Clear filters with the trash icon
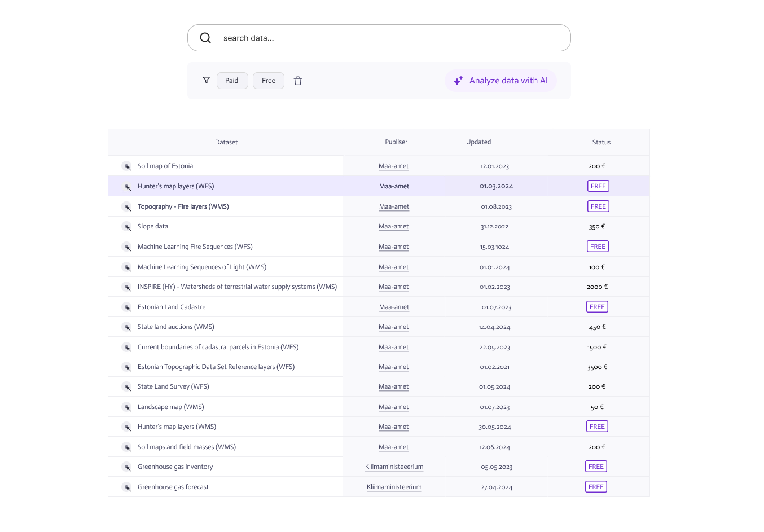Image resolution: width=764 pixels, height=532 pixels. pos(298,81)
